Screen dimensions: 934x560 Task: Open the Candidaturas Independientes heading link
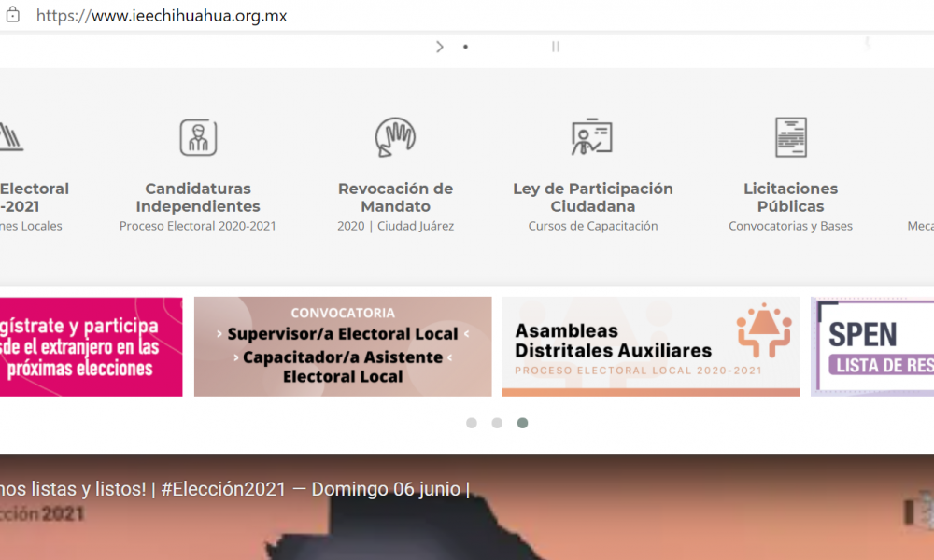point(198,198)
